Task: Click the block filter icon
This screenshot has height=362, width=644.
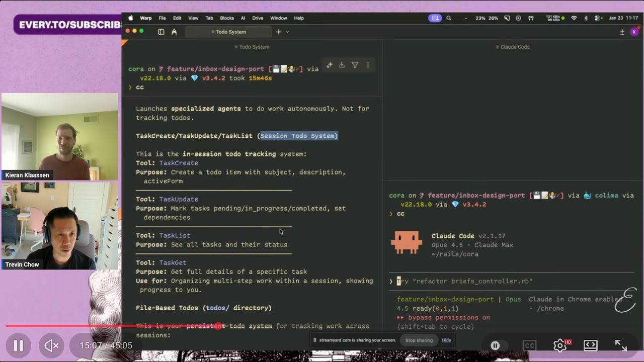Action: coord(355,65)
